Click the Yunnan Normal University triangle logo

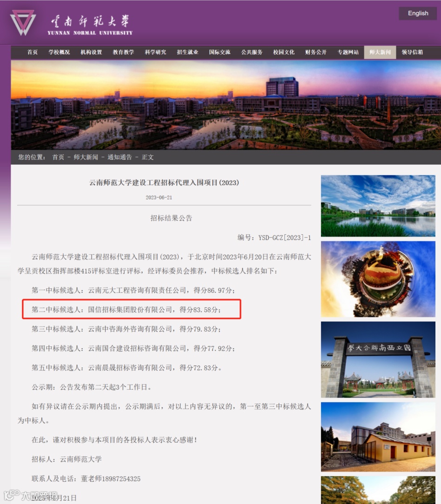(x=22, y=22)
